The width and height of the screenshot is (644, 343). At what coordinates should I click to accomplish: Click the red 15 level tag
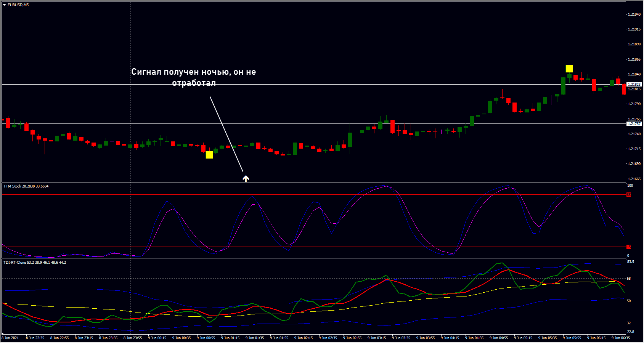pyautogui.click(x=629, y=247)
